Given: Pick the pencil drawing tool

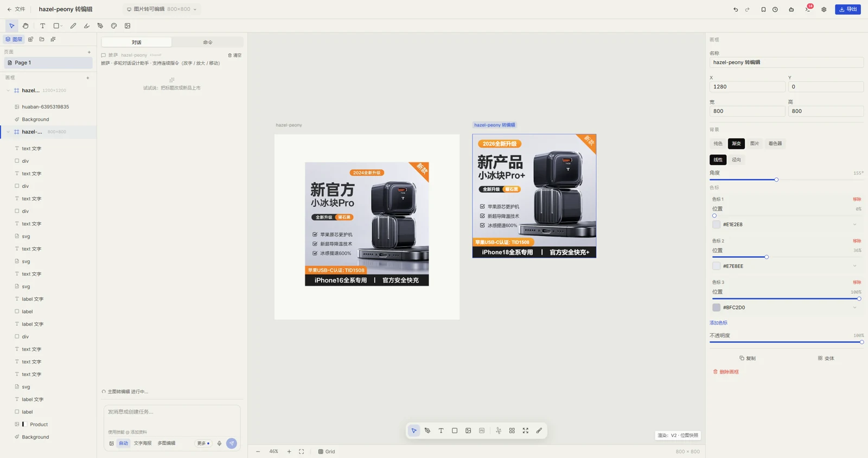Looking at the screenshot, I should coord(73,26).
